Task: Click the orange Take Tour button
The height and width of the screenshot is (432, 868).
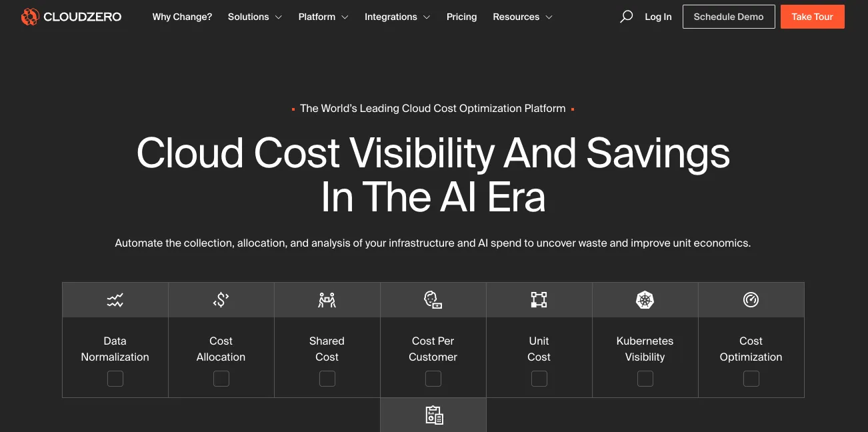Action: pyautogui.click(x=813, y=17)
